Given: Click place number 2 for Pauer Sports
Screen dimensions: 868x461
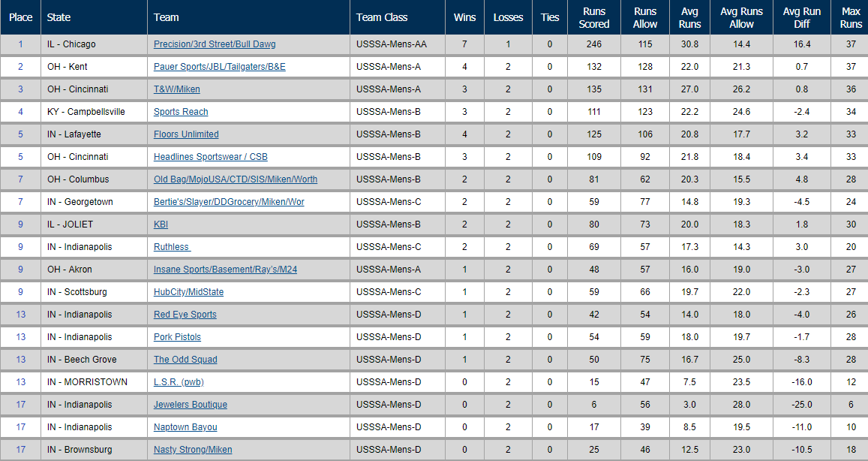Looking at the screenshot, I should (x=20, y=67).
